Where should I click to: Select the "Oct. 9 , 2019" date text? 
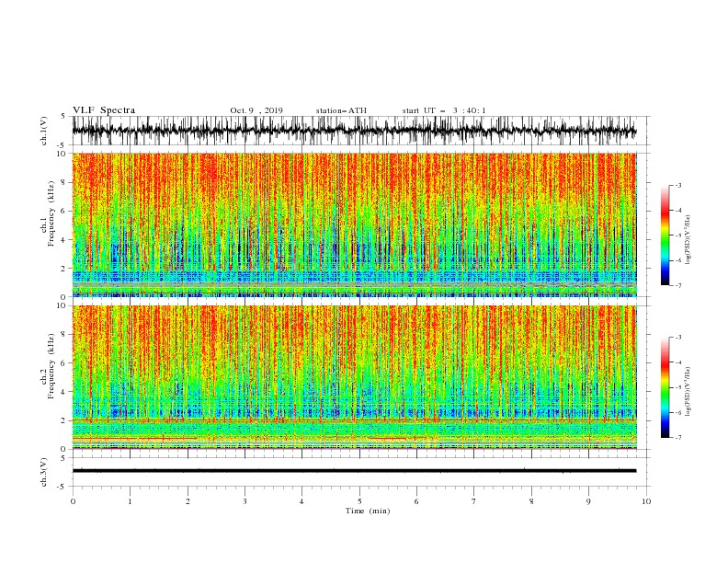[x=256, y=110]
